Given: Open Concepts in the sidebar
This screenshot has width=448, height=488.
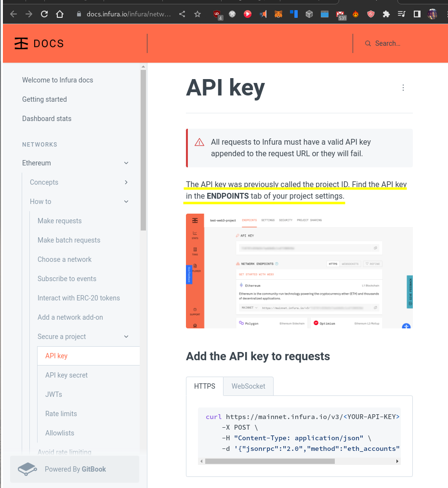Looking at the screenshot, I should pos(44,182).
